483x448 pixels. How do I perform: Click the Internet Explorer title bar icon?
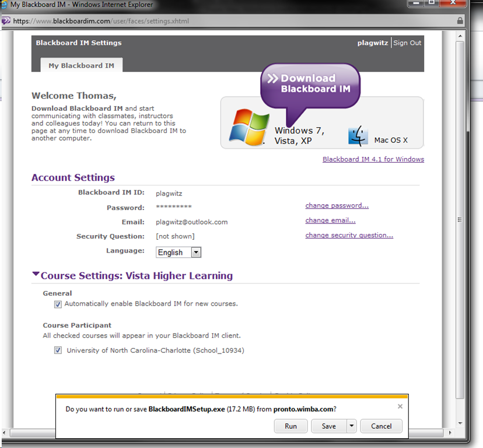point(5,5)
